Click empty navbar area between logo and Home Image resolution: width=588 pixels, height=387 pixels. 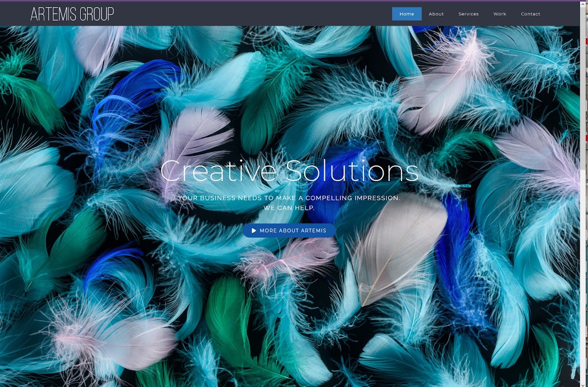253,14
